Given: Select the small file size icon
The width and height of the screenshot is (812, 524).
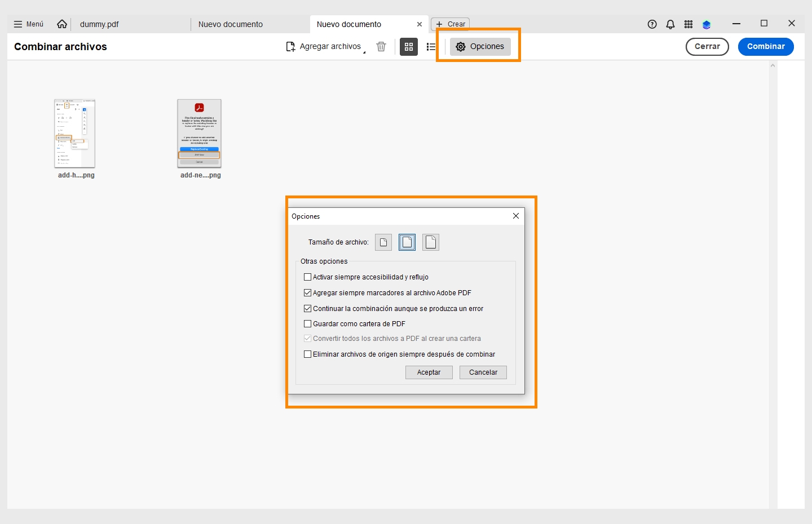Looking at the screenshot, I should point(383,242).
